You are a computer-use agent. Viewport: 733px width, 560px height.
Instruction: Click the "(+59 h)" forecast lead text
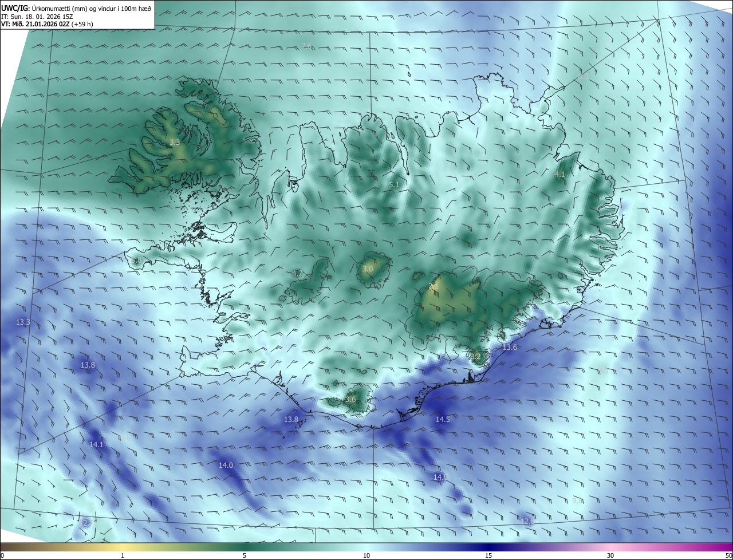[x=83, y=24]
